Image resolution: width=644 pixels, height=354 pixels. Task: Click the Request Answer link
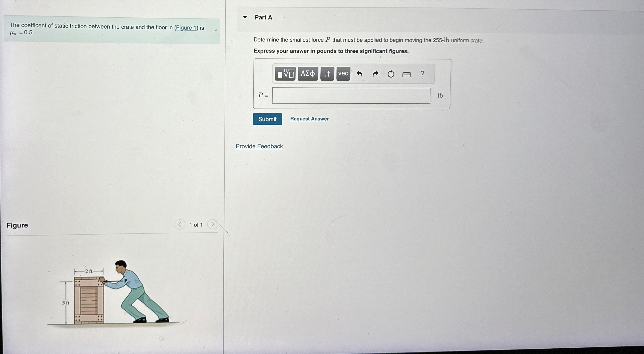click(x=309, y=119)
